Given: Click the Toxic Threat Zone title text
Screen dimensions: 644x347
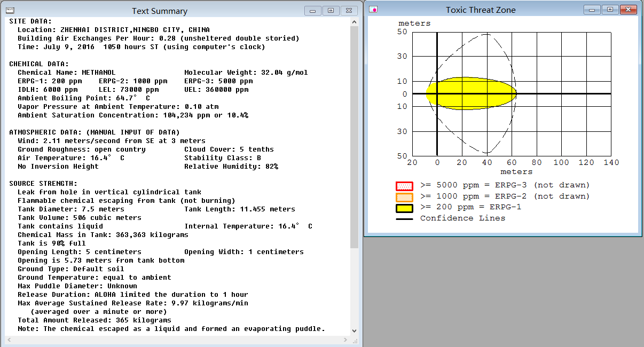Looking at the screenshot, I should pyautogui.click(x=481, y=10).
